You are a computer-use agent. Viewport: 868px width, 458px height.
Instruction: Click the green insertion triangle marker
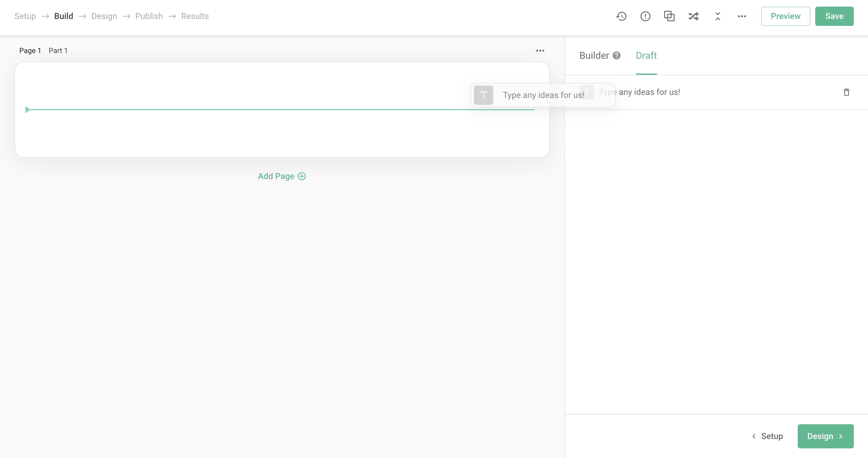(28, 109)
